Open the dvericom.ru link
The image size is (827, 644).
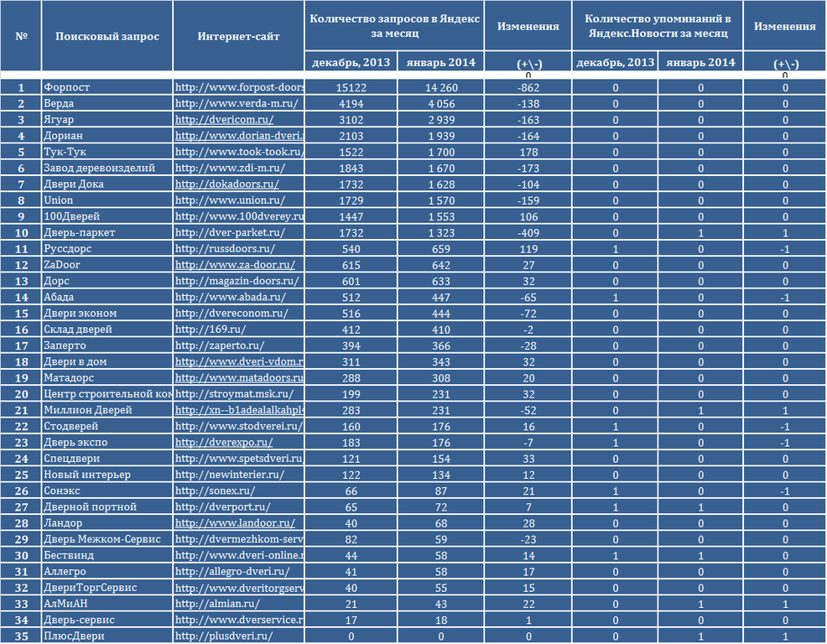click(x=224, y=119)
